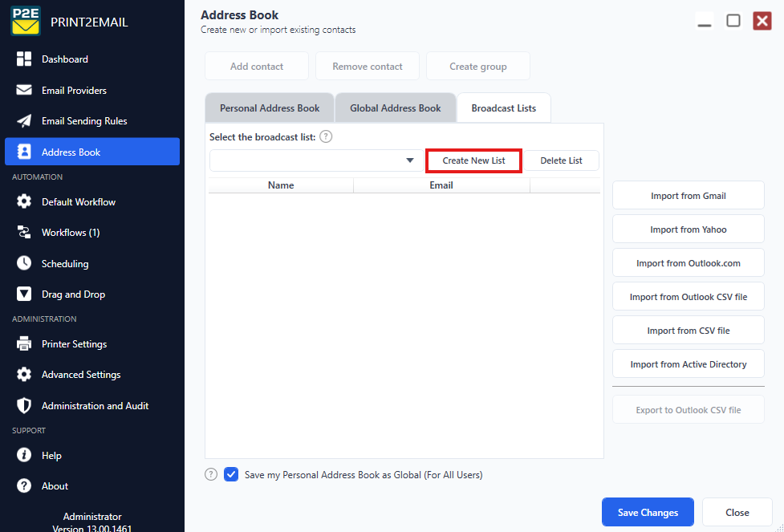This screenshot has height=532, width=784.
Task: Go to Printer Settings
Action: click(x=92, y=344)
